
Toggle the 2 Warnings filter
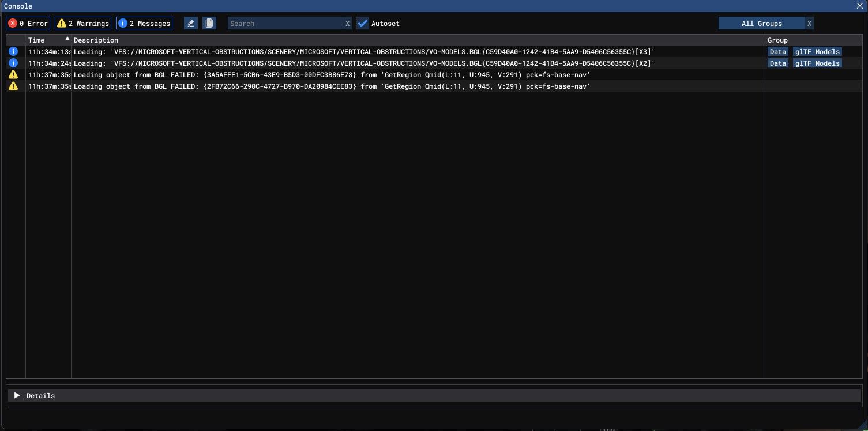pyautogui.click(x=83, y=24)
